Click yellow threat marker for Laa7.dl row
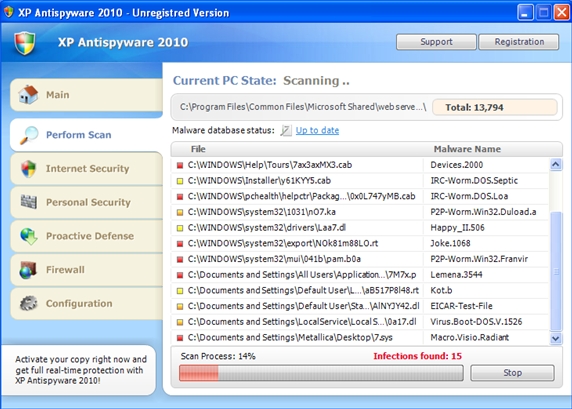 tap(180, 228)
